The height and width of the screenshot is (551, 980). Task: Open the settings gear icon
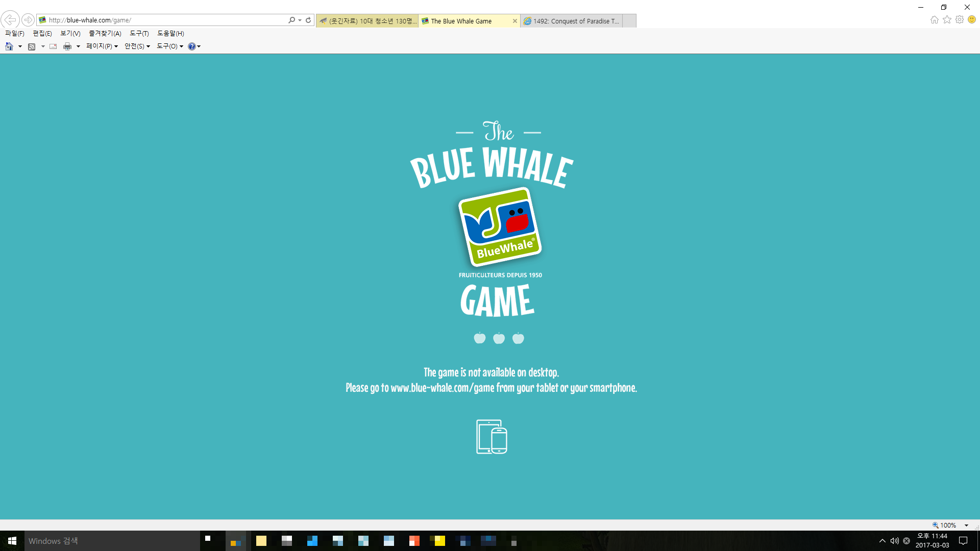[x=960, y=19]
